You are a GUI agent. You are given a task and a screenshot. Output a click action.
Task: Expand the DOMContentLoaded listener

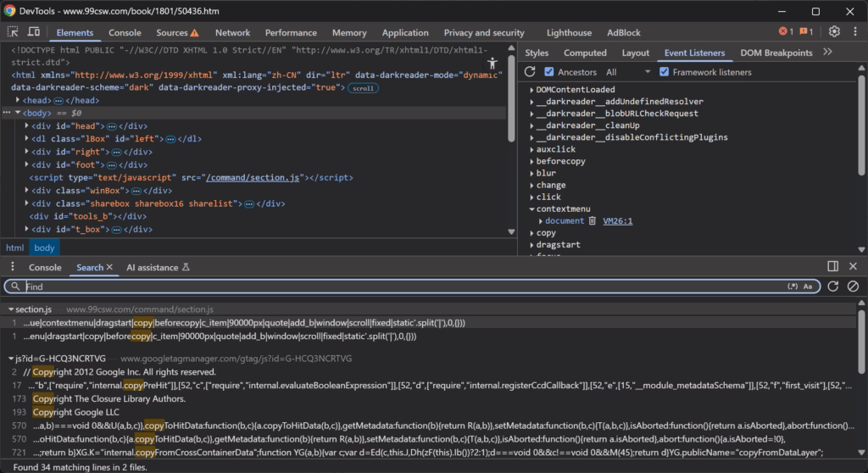coord(531,89)
